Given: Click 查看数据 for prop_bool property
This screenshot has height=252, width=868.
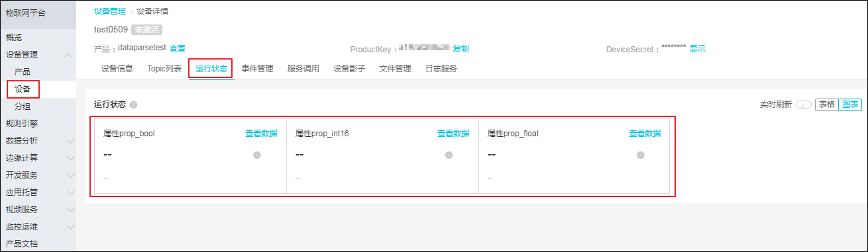Looking at the screenshot, I should (x=261, y=133).
